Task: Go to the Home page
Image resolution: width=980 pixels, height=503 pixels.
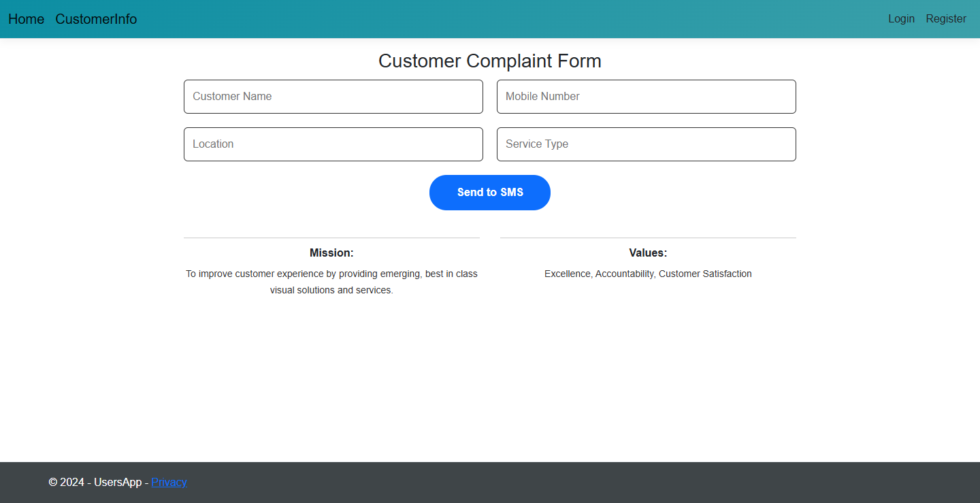Action: click(x=26, y=19)
